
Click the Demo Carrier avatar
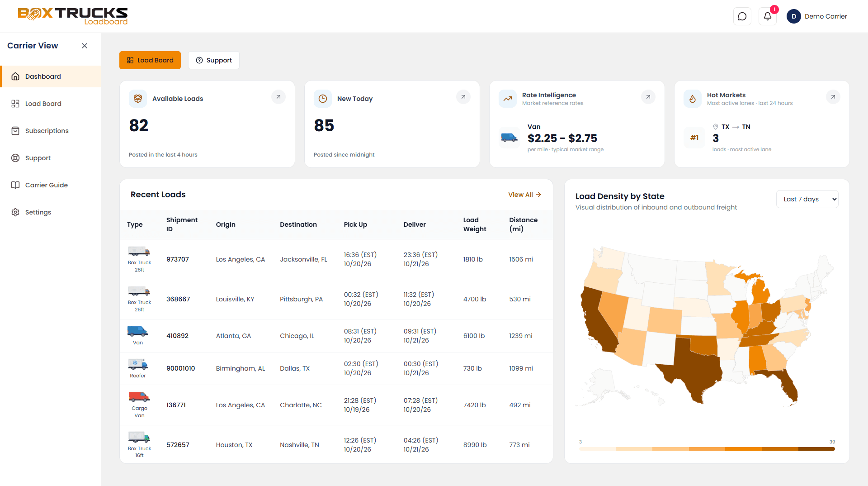click(x=793, y=16)
